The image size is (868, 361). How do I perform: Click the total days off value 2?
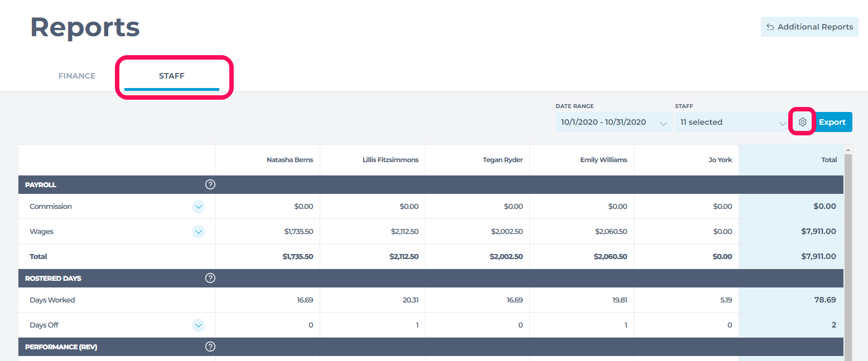[x=834, y=325]
